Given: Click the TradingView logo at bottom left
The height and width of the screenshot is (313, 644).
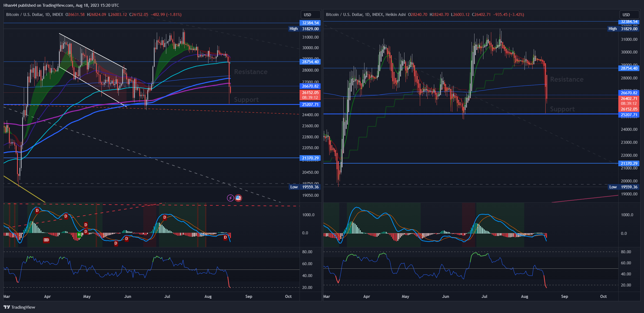Looking at the screenshot, I should [x=19, y=307].
